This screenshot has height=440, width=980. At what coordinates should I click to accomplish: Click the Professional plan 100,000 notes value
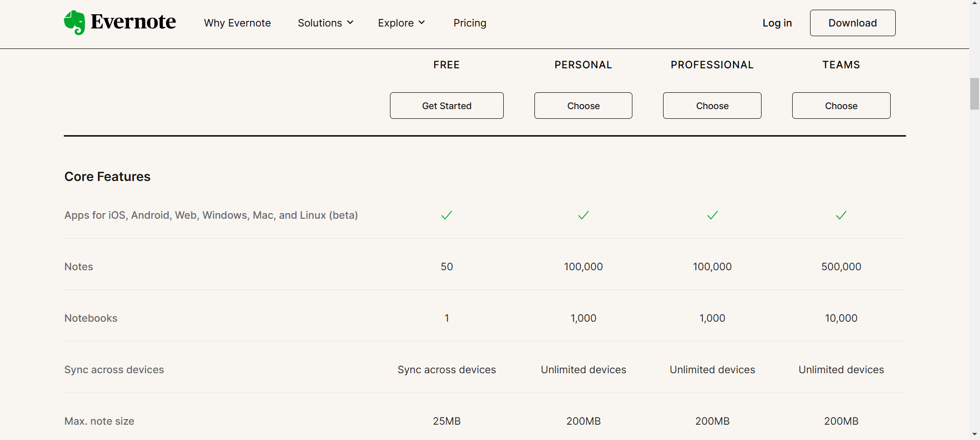[712, 267]
